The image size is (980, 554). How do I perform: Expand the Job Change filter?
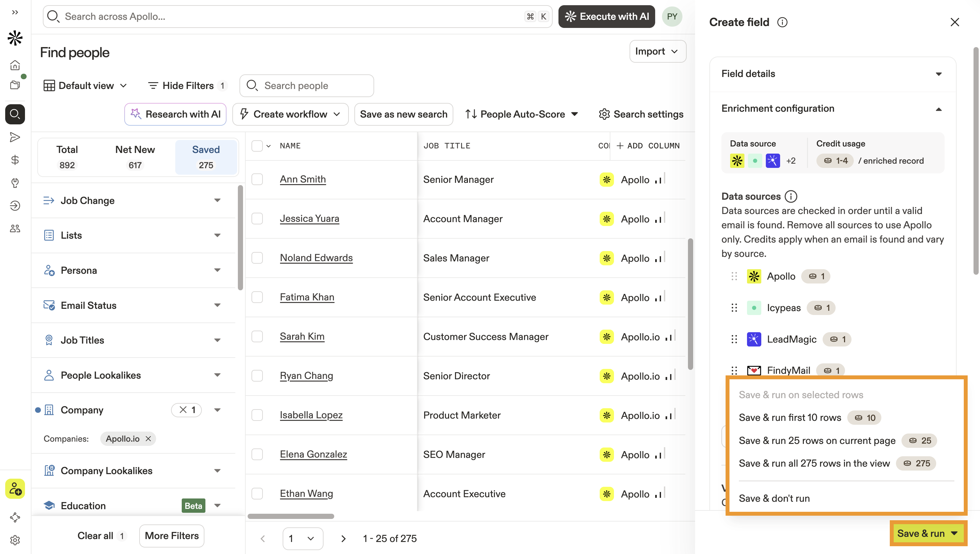[217, 200]
